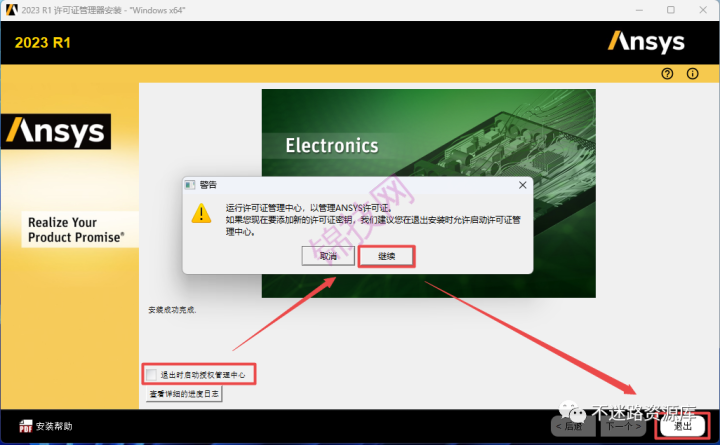Click the 后退 back button
The width and height of the screenshot is (720, 445).
click(573, 426)
